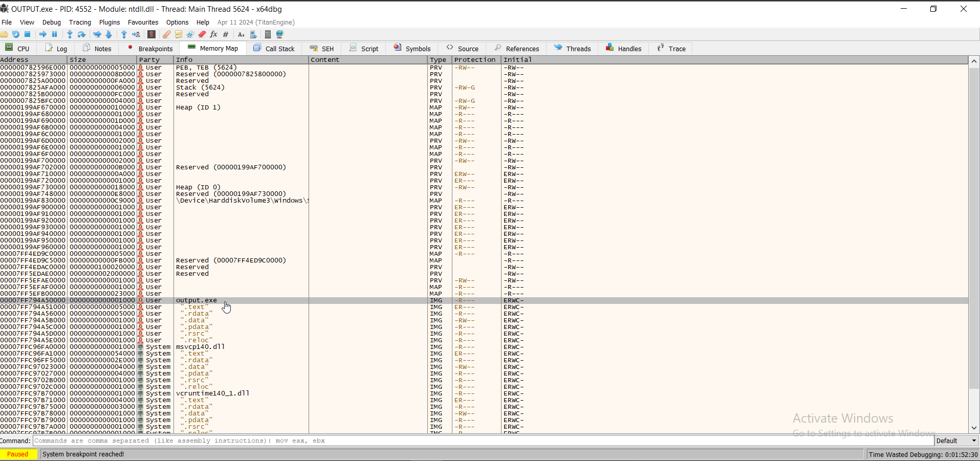This screenshot has width=980, height=461.
Task: Sort by the Protection column header
Action: 474,60
